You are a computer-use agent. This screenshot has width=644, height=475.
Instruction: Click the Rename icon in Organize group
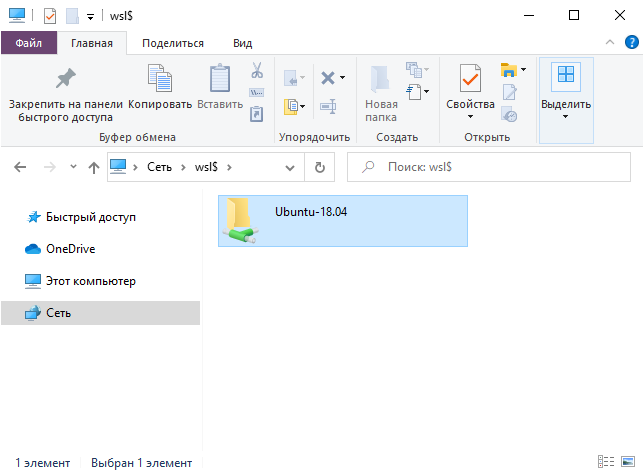(328, 107)
